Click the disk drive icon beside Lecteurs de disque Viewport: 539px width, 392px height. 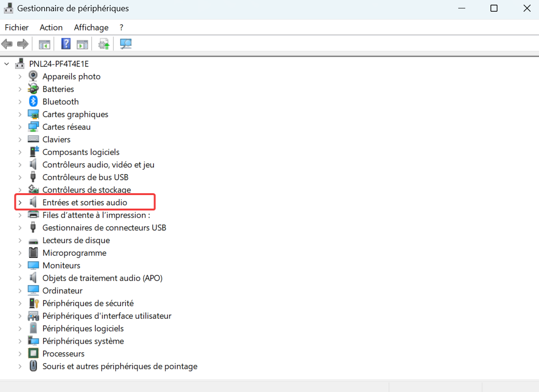pos(33,241)
